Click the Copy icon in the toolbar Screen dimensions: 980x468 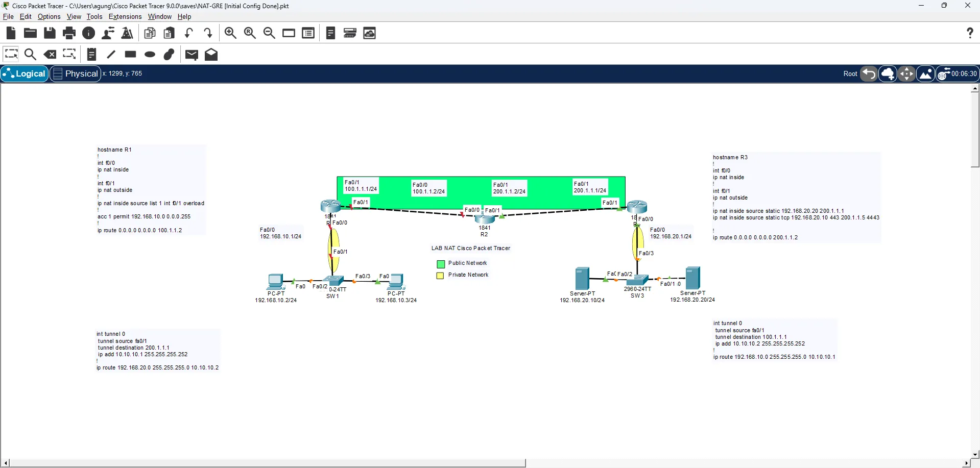point(150,33)
